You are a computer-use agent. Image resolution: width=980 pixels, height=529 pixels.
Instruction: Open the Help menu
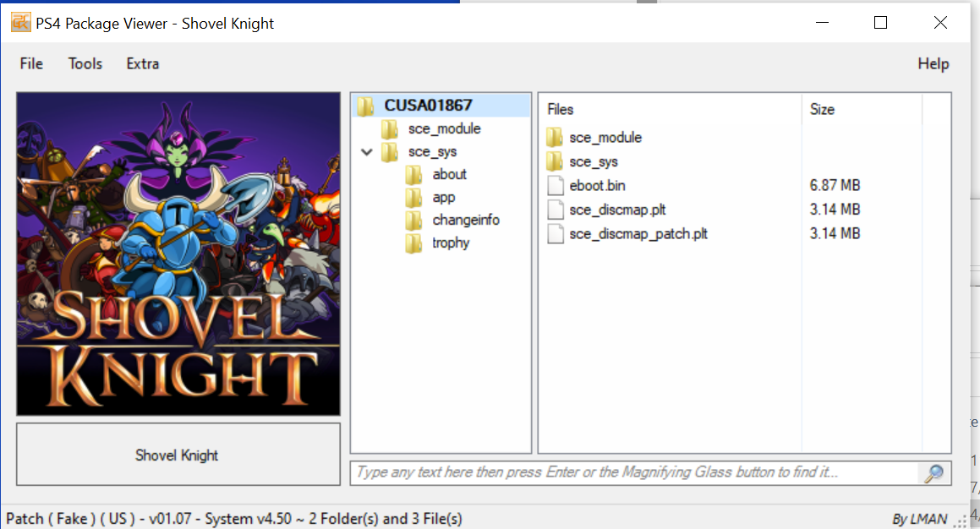tap(933, 63)
